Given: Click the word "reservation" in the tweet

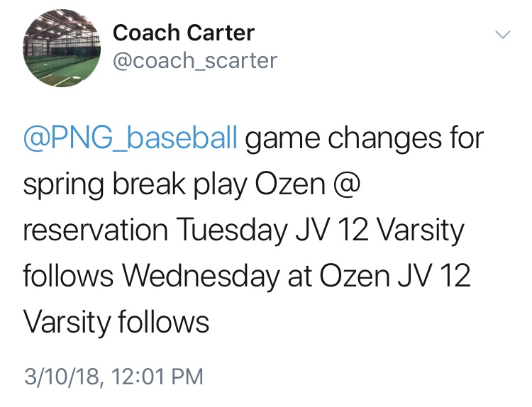Looking at the screenshot, I should coord(95,231).
